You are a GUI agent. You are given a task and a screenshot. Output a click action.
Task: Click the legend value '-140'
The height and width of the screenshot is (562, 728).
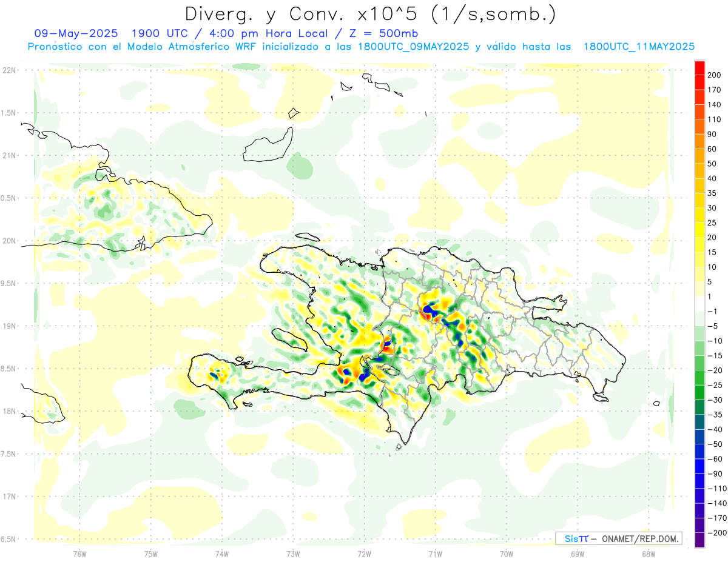click(716, 504)
